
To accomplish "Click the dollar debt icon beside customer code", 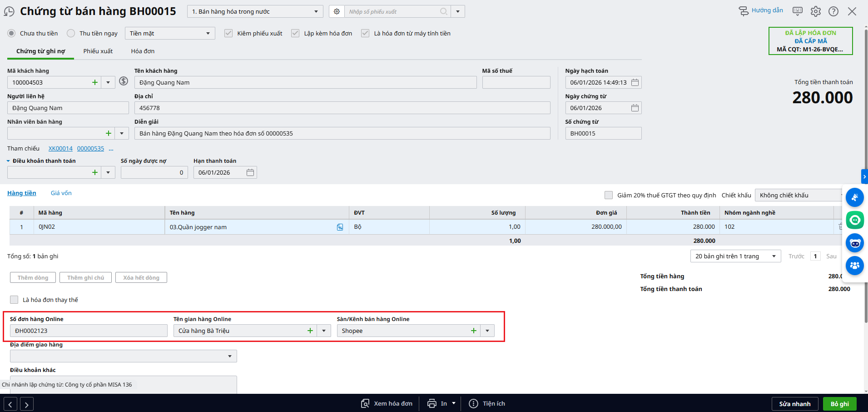I will click(124, 81).
